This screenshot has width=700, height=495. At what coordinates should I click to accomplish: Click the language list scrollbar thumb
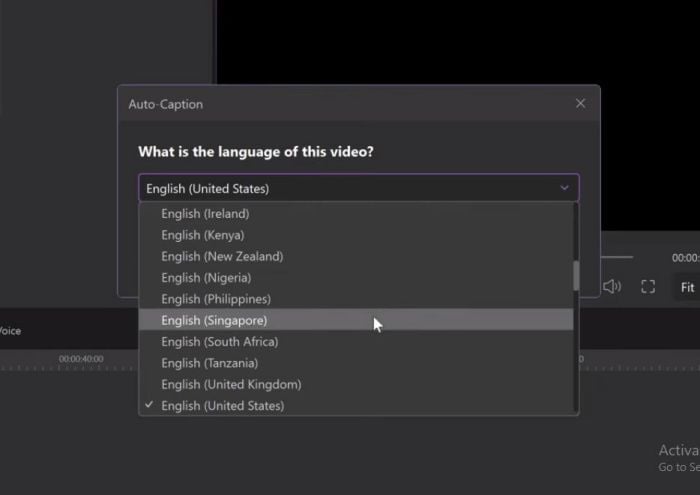coord(576,275)
